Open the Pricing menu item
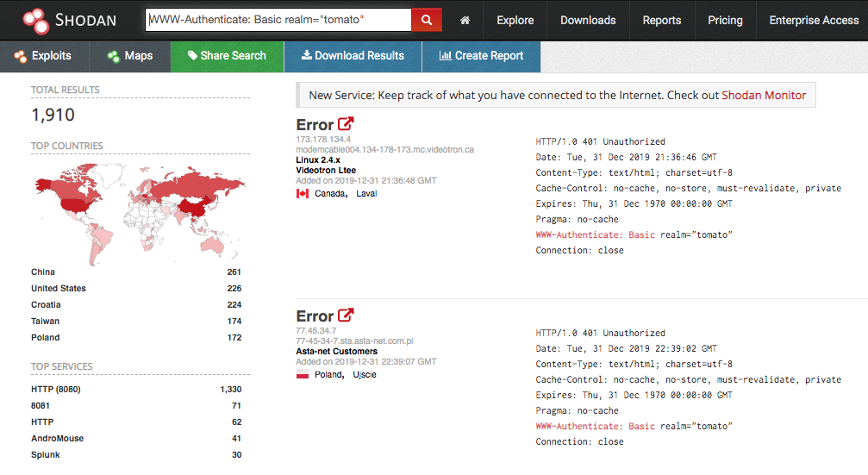Image resolution: width=868 pixels, height=475 pixels. [x=725, y=21]
